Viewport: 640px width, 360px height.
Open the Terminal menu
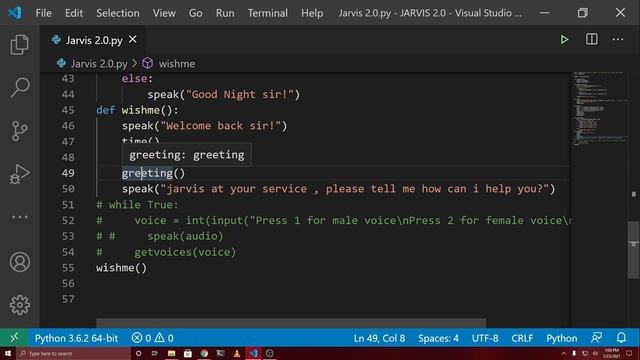(x=268, y=13)
